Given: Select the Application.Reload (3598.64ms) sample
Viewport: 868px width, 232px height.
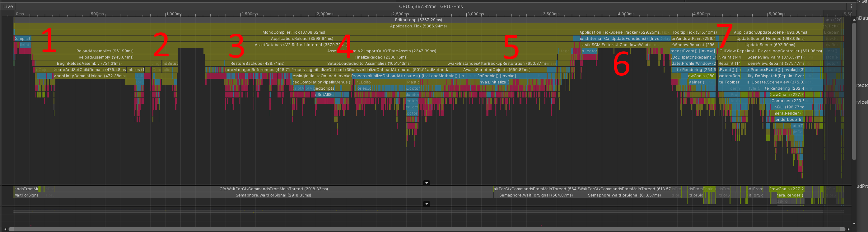Looking at the screenshot, I should (x=302, y=38).
